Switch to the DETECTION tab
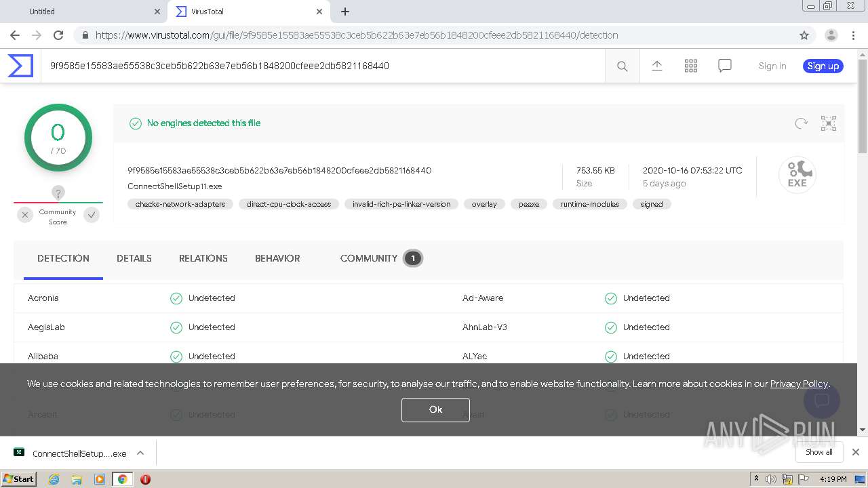 63,258
